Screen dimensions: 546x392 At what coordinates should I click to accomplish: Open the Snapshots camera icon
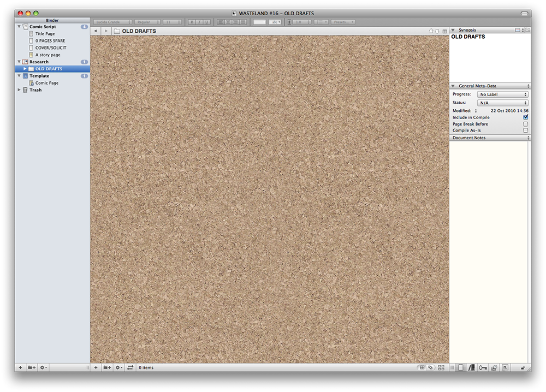494,368
